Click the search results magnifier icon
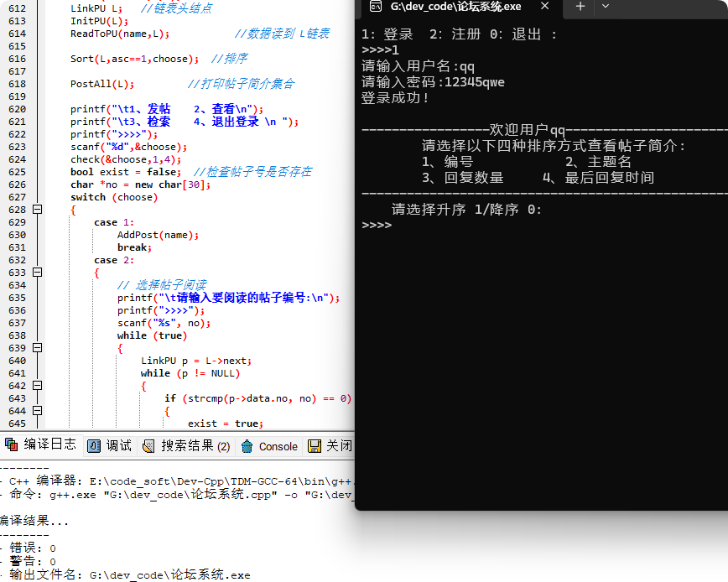Image resolution: width=728 pixels, height=582 pixels. 148,446
